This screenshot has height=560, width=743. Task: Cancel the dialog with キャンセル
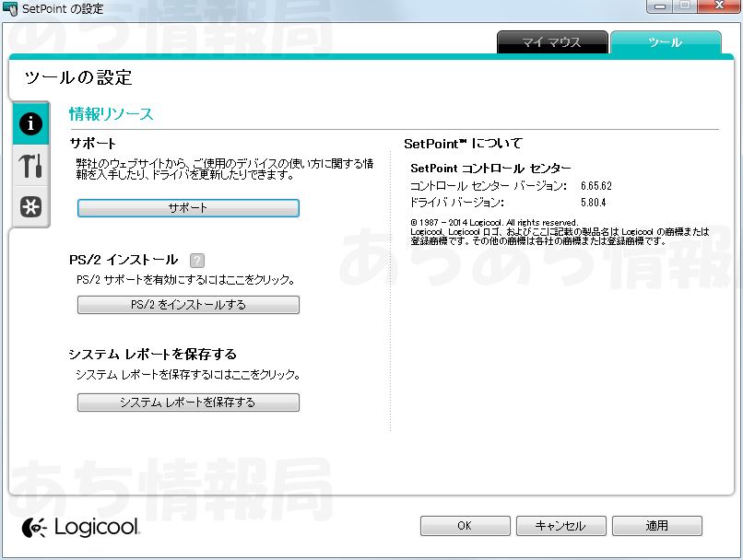coord(560,526)
